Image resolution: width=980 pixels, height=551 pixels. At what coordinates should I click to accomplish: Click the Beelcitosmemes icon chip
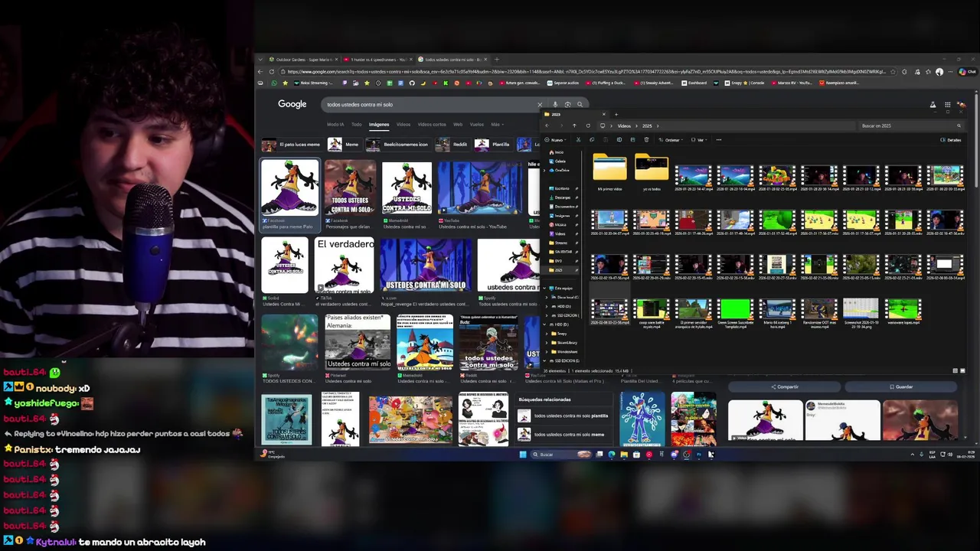399,144
